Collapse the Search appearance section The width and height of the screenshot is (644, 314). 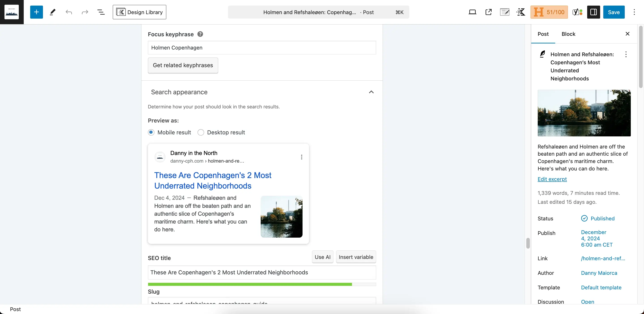tap(371, 92)
